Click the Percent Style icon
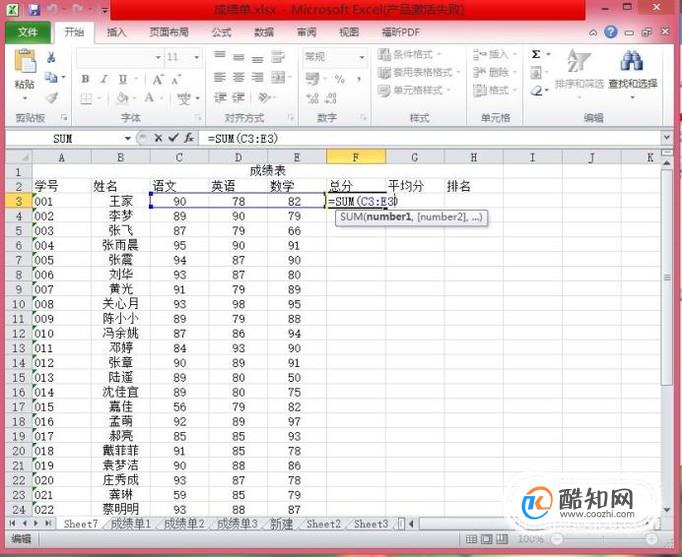 (339, 79)
